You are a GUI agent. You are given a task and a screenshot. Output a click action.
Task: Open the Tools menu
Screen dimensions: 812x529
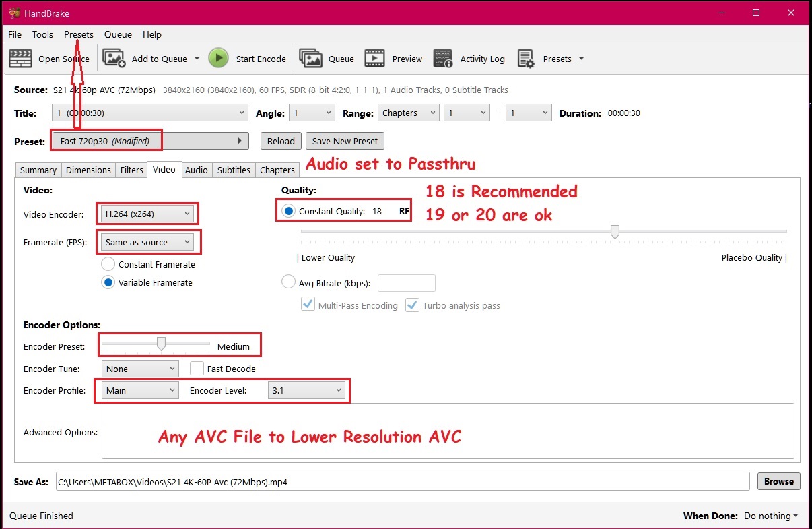[x=42, y=34]
